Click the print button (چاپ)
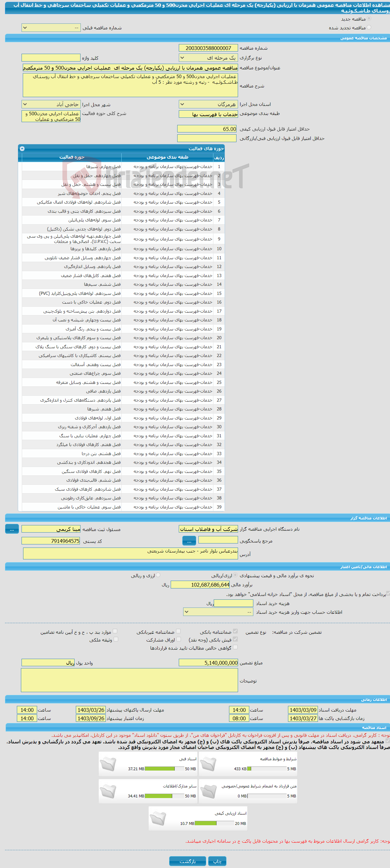 pyautogui.click(x=217, y=861)
